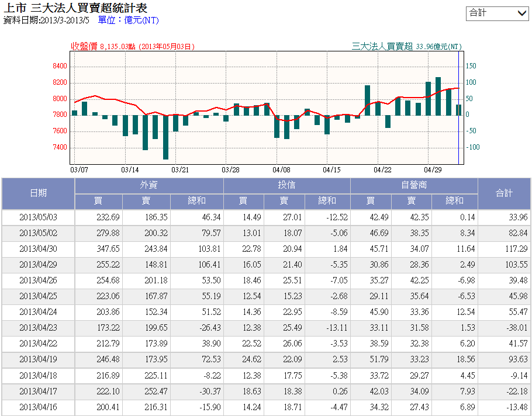Click total value 103.55
This screenshot has height=416, width=532.
coord(516,265)
